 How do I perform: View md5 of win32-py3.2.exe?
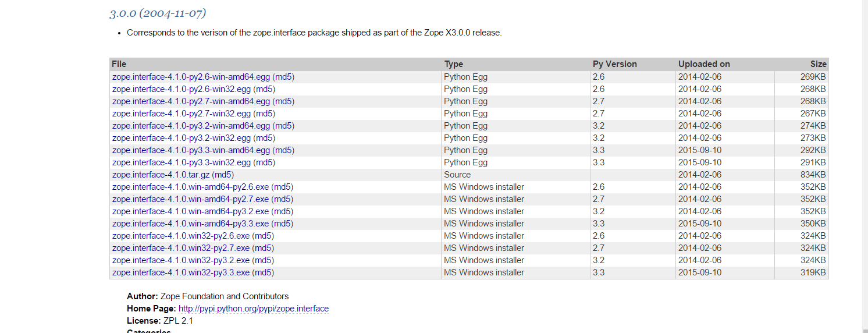(263, 260)
